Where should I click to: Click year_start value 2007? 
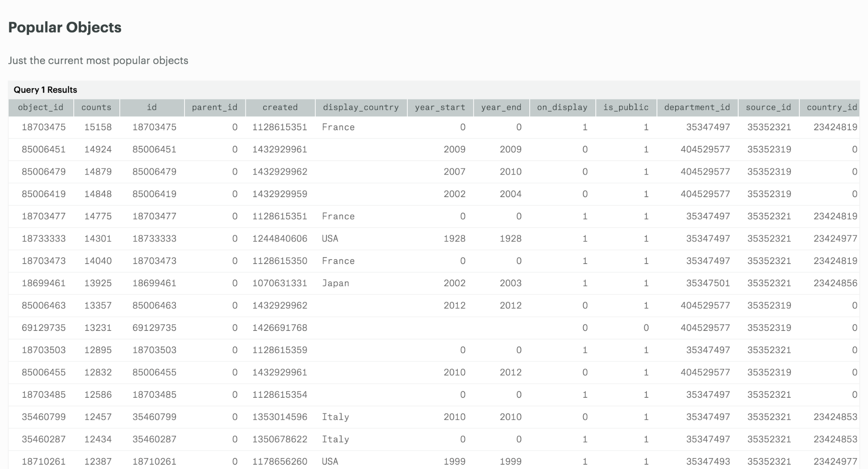455,172
